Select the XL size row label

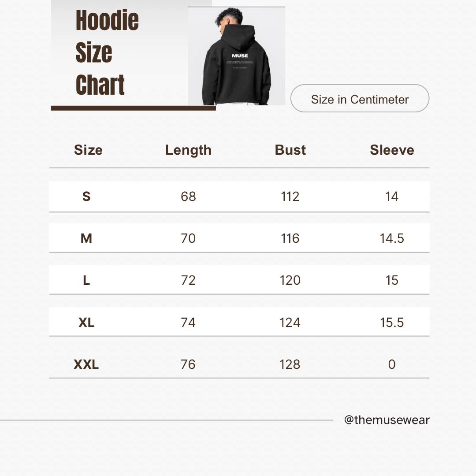pos(86,323)
